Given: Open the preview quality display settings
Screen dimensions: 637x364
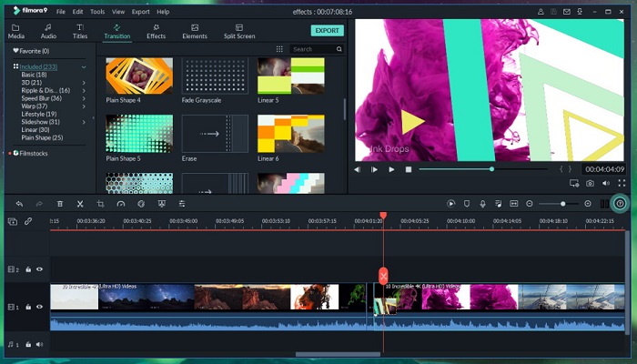Looking at the screenshot, I should [574, 183].
